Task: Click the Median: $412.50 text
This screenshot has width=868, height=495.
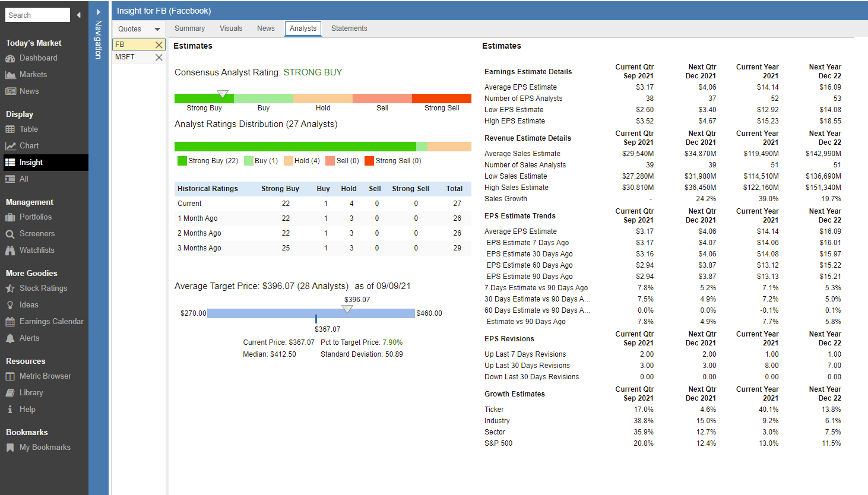Action: coord(270,354)
